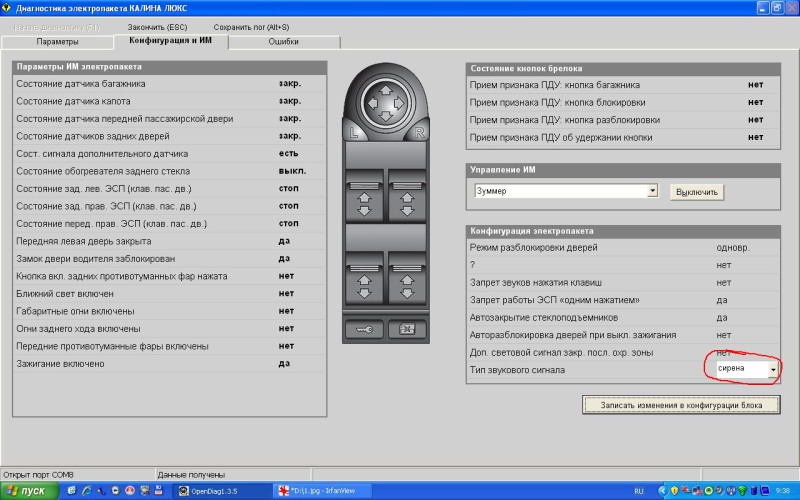Click value for Авторазблокировка дверей при выкл. зажигания

click(723, 335)
